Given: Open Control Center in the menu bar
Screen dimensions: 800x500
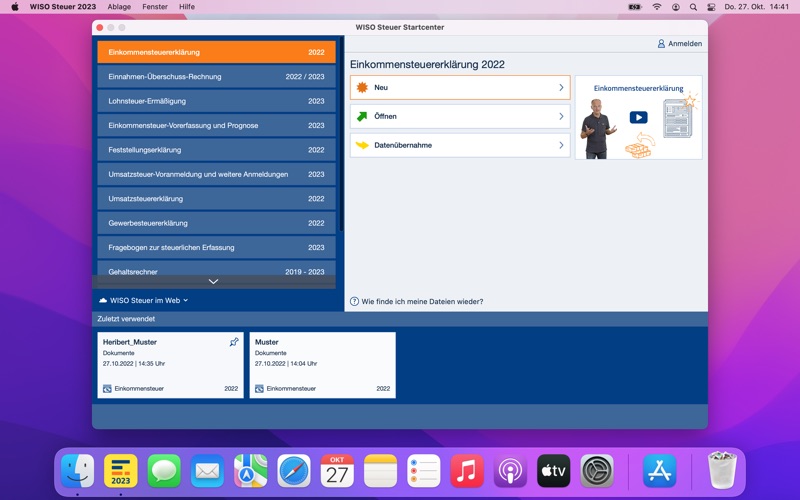Looking at the screenshot, I should pos(711,7).
